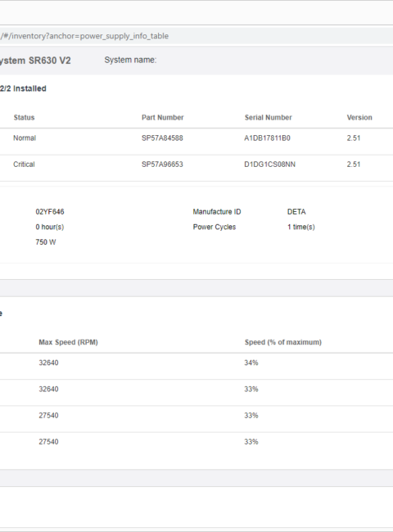Click the Status column header
This screenshot has width=393, height=532.
point(24,117)
